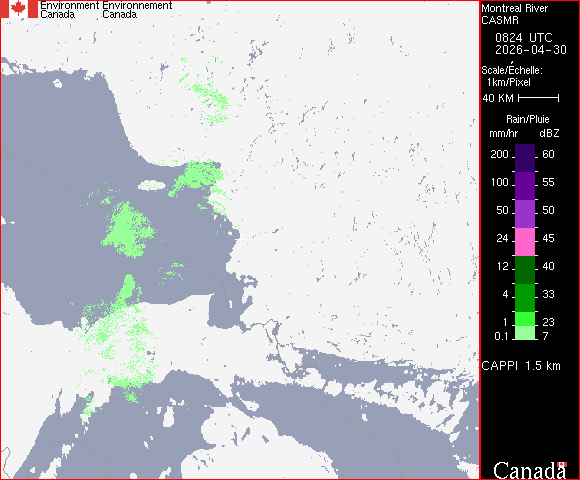Select the 45 dBZ pink swatch
The width and height of the screenshot is (580, 480).
tap(525, 242)
